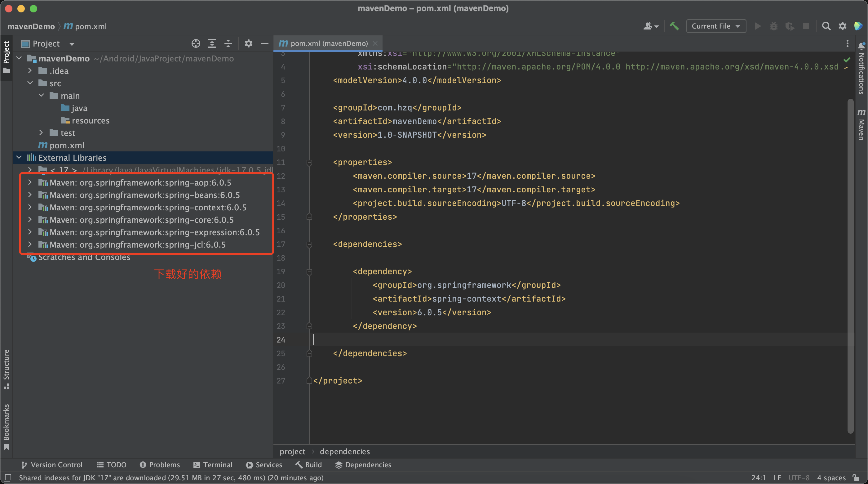868x484 pixels.
Task: Expand Maven spring-beans:6.0.5 library
Action: tap(30, 195)
